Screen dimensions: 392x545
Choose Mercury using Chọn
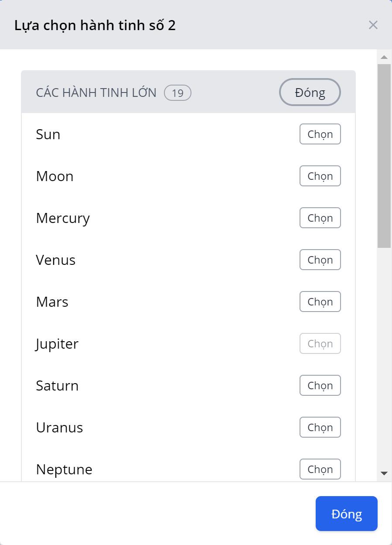(x=320, y=218)
